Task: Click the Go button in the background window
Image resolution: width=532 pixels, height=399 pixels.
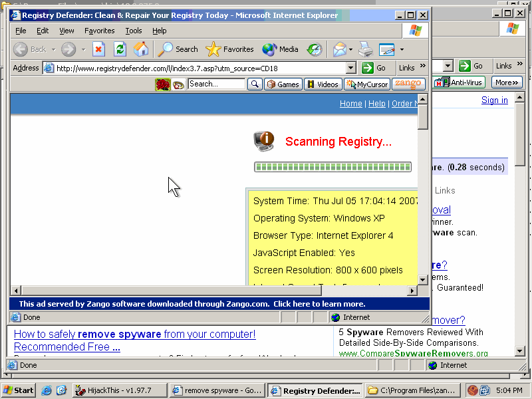Action: pyautogui.click(x=471, y=66)
